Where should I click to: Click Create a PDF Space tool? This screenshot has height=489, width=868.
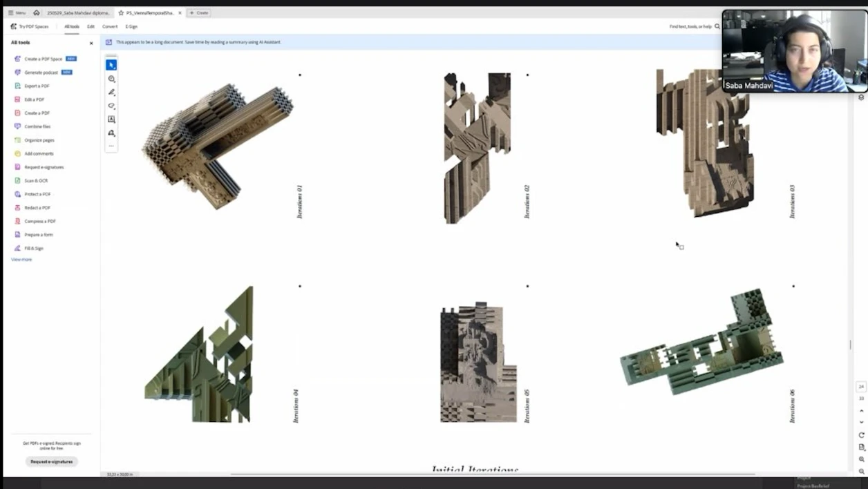46,59
